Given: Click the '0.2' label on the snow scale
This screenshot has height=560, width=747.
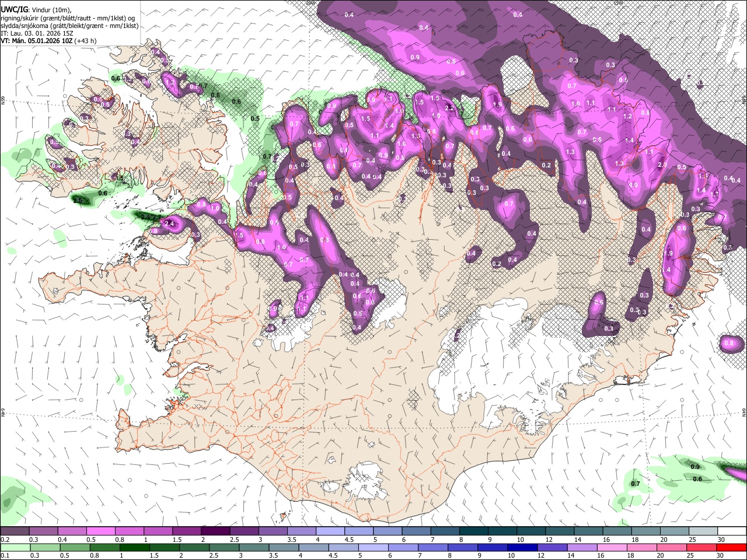Looking at the screenshot, I should click(5, 540).
